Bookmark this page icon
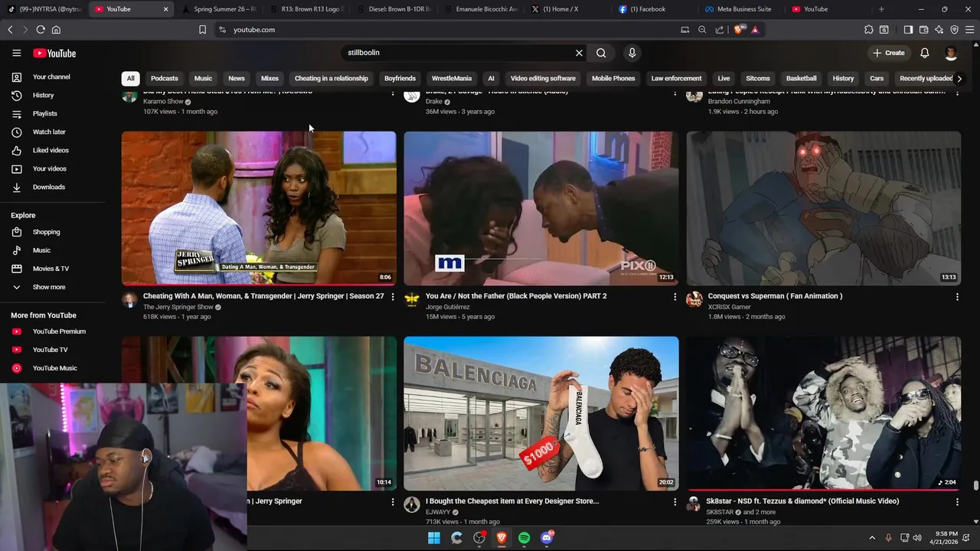Viewport: 980px width, 551px height. 202,30
